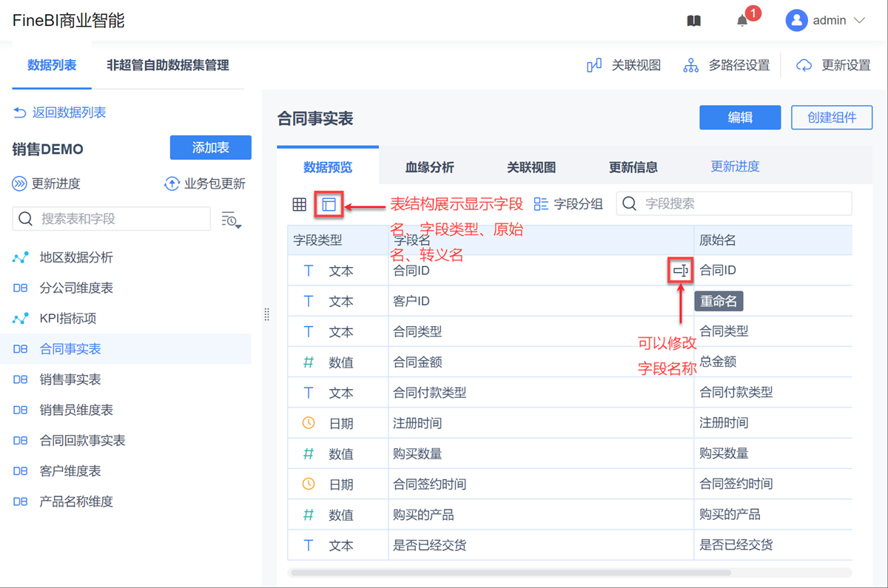This screenshot has width=888, height=588.
Task: Switch to grid data preview view
Action: pos(299,205)
